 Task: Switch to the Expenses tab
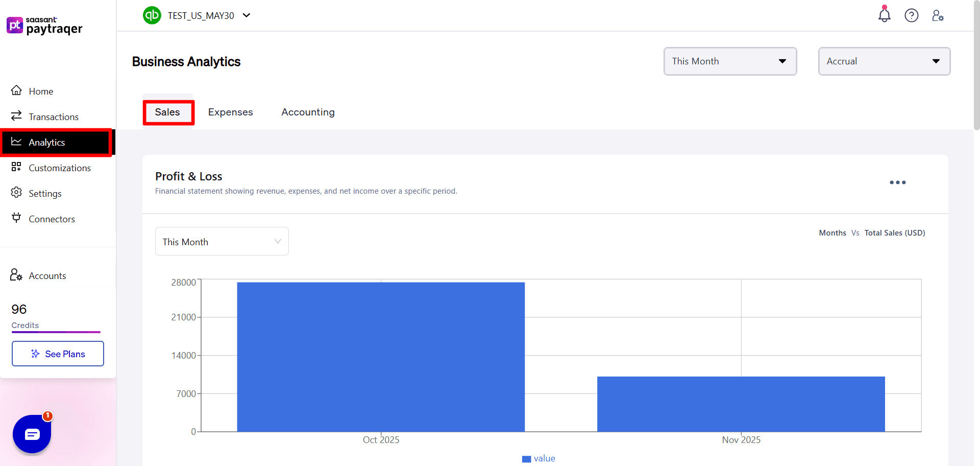(x=230, y=112)
